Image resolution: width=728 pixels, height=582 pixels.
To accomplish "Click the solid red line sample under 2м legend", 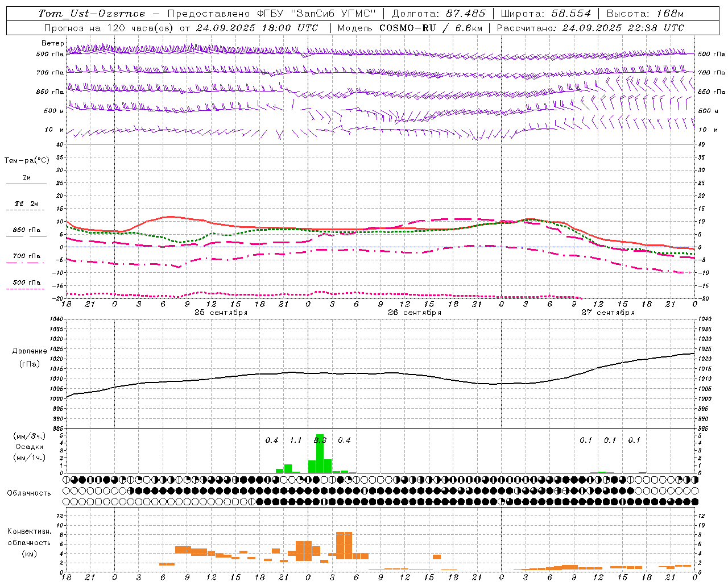I will [x=26, y=184].
